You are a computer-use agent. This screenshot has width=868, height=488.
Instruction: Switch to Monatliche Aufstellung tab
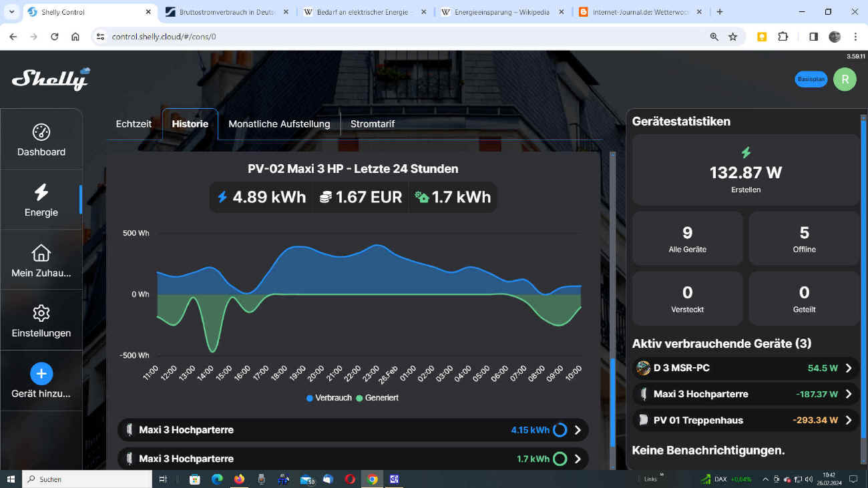pyautogui.click(x=279, y=124)
